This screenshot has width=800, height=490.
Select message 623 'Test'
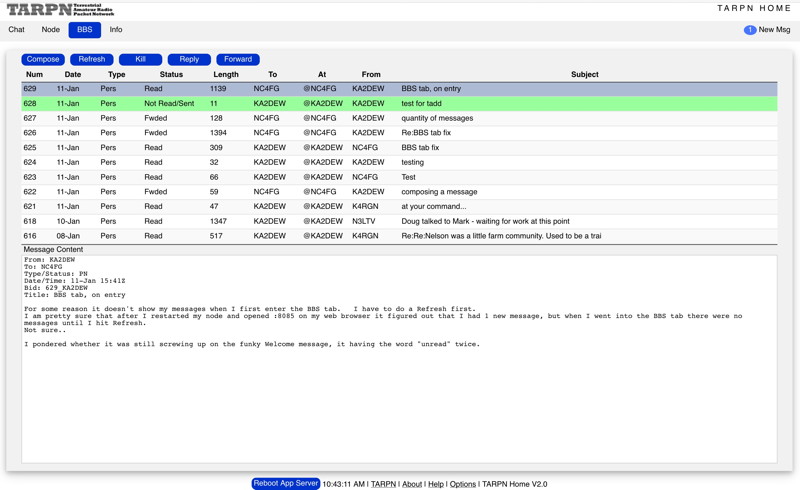(399, 177)
